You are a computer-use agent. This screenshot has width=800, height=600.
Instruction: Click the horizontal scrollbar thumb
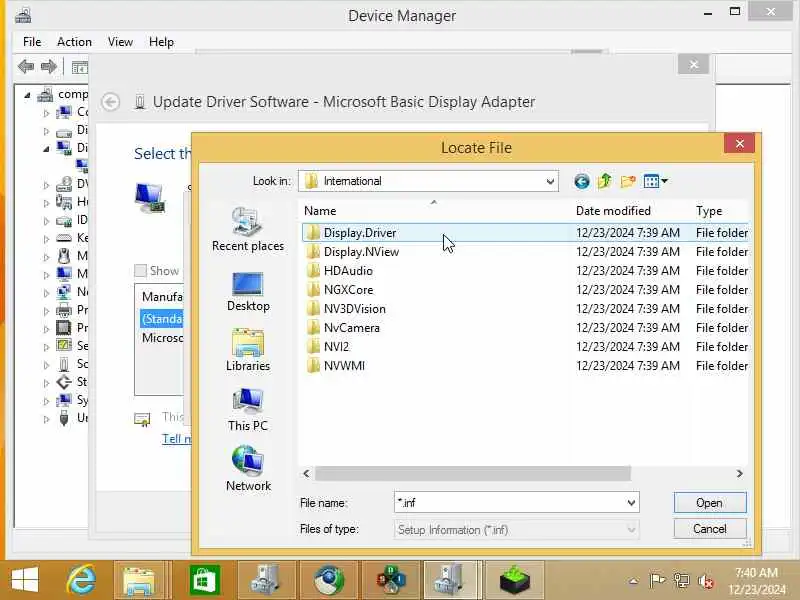(x=472, y=474)
